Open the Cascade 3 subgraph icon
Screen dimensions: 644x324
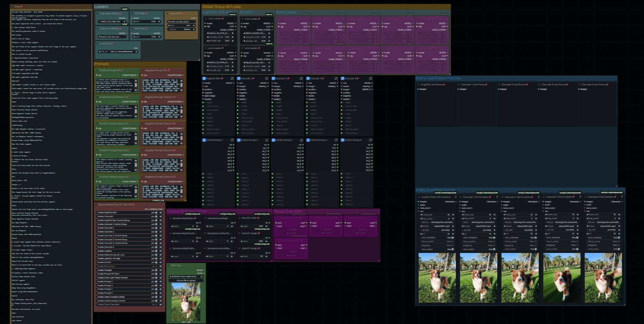click(x=336, y=79)
